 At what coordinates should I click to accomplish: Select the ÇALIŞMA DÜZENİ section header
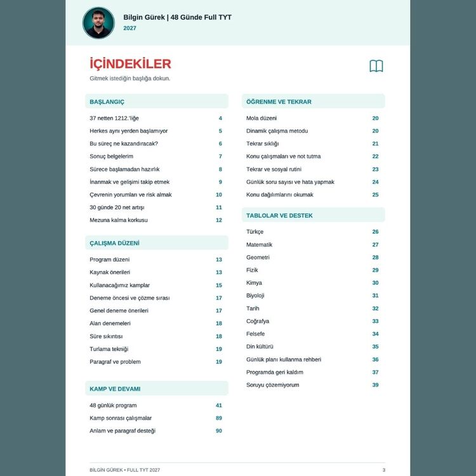[x=157, y=243]
